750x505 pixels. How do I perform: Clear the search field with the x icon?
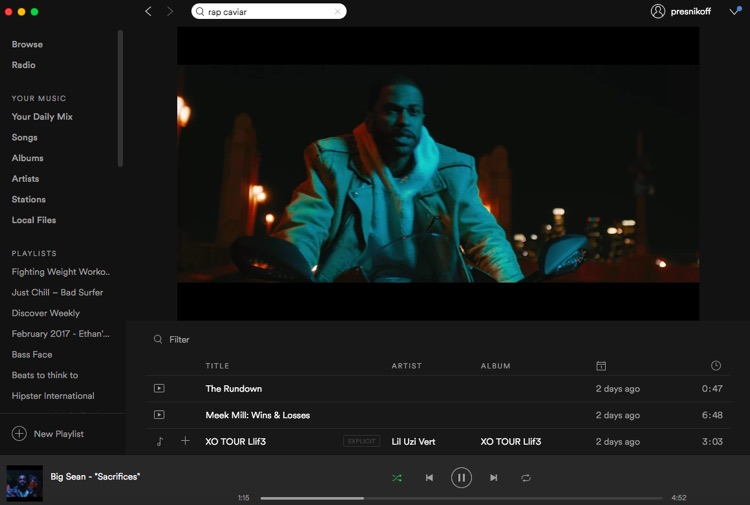pos(338,11)
